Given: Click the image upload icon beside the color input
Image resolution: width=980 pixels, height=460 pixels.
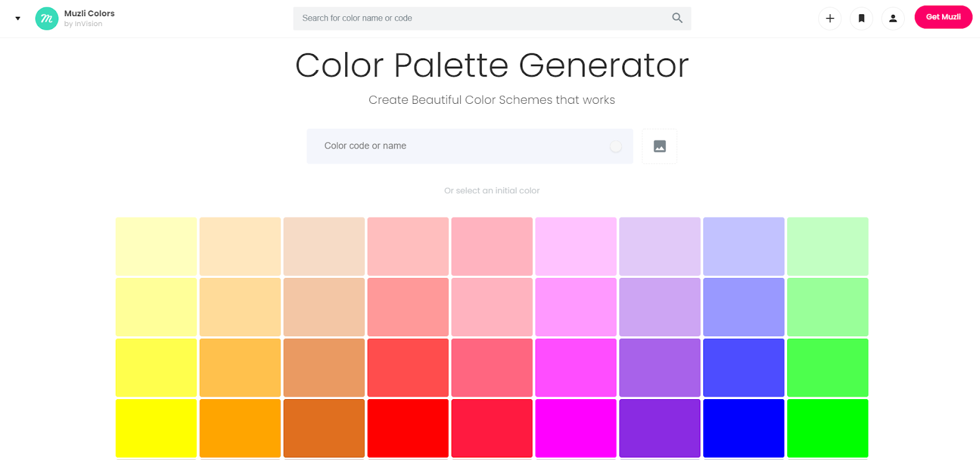Looking at the screenshot, I should (x=659, y=146).
